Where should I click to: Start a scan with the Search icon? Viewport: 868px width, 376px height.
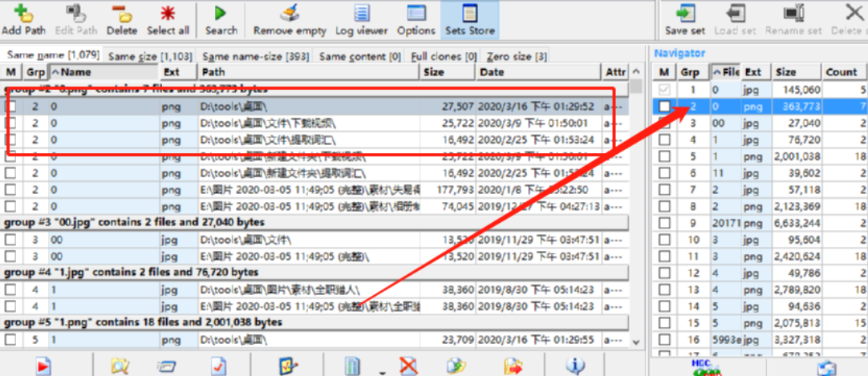(221, 13)
